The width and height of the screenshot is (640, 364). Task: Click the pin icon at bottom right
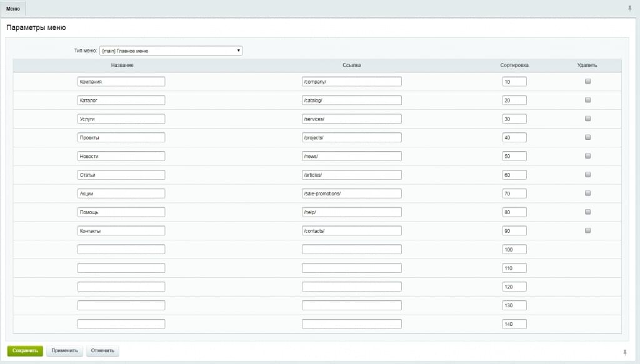tap(624, 352)
